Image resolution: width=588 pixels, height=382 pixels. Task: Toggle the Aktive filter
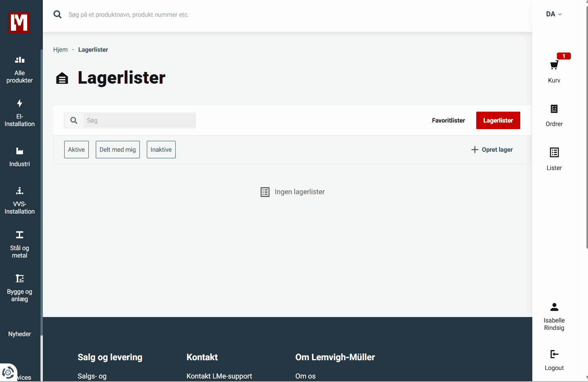[x=76, y=150]
